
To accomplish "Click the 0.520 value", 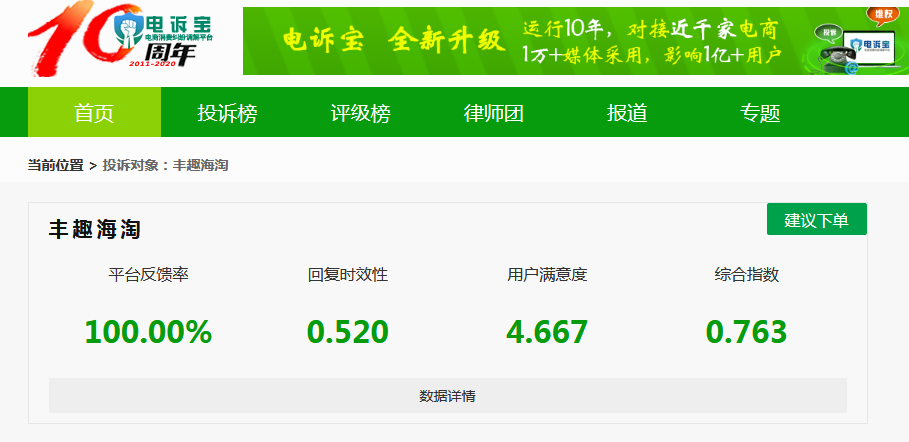I will click(348, 332).
